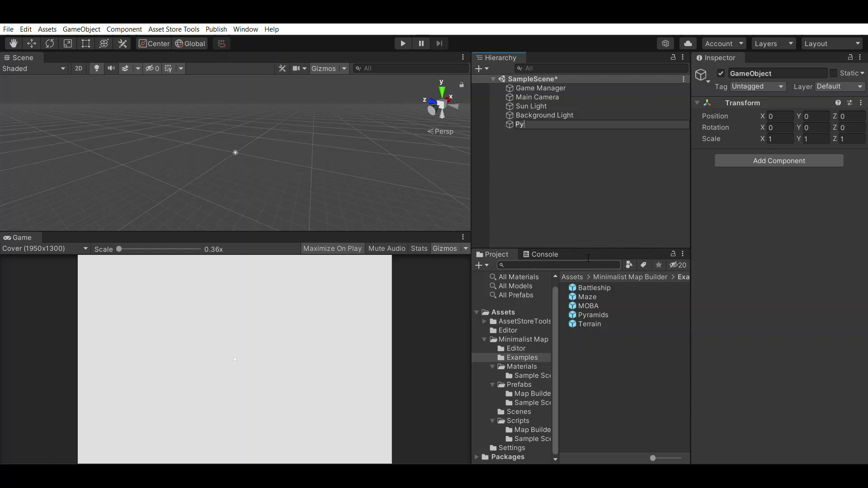Expand Packages folder in Project

pos(476,457)
